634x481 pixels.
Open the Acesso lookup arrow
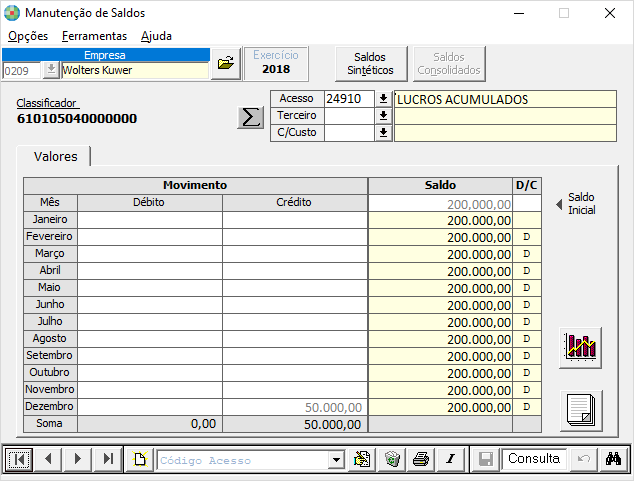(383, 99)
